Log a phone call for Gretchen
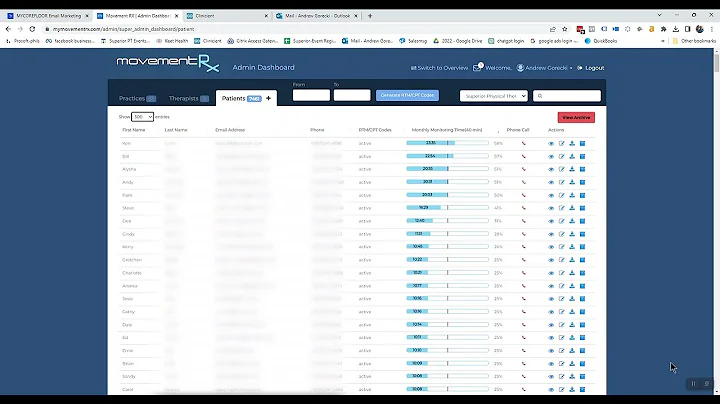This screenshot has height=404, width=720. pyautogui.click(x=523, y=260)
